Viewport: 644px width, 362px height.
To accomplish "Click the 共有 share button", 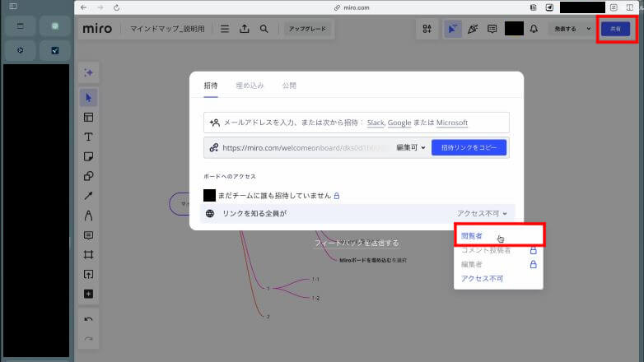I will 615,29.
